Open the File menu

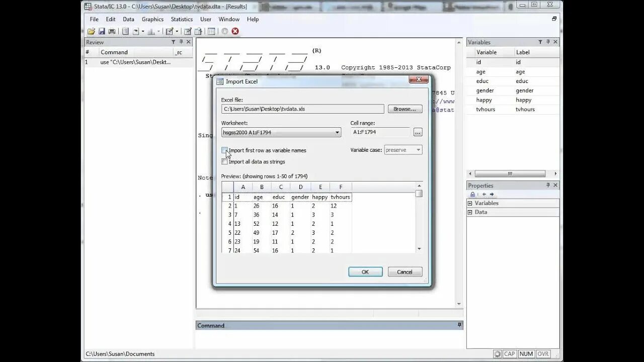pos(94,19)
